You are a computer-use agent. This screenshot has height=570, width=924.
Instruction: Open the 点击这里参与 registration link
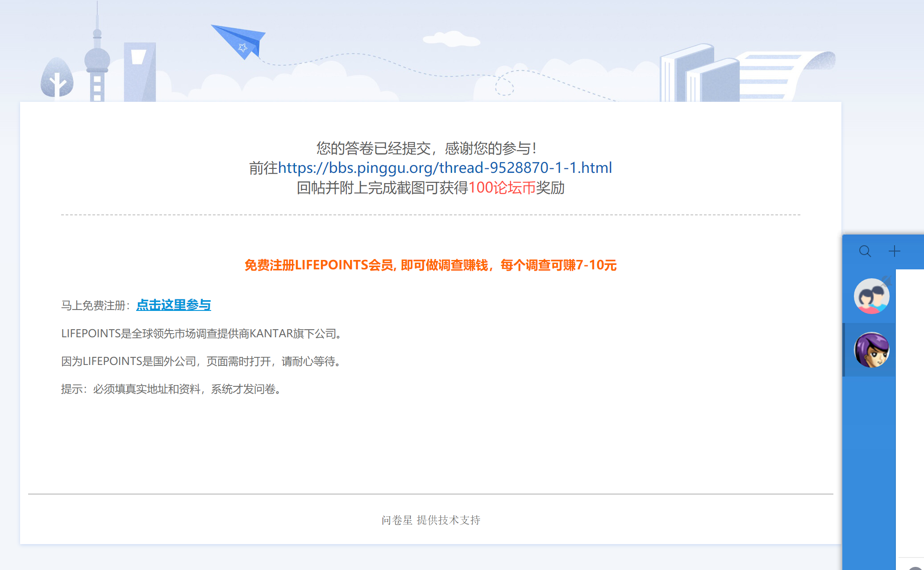click(x=173, y=305)
